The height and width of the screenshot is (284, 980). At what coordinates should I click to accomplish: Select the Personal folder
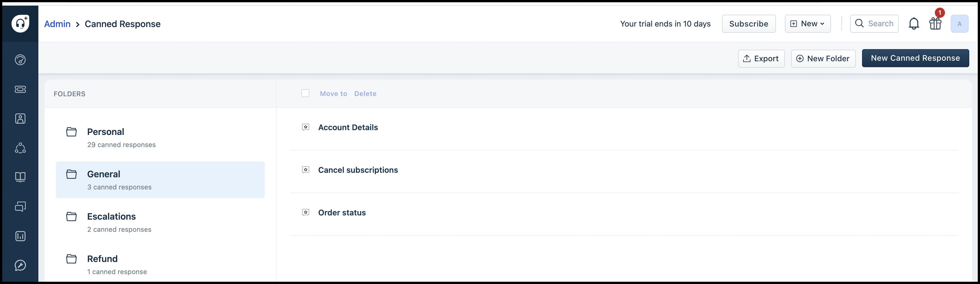coord(160,137)
